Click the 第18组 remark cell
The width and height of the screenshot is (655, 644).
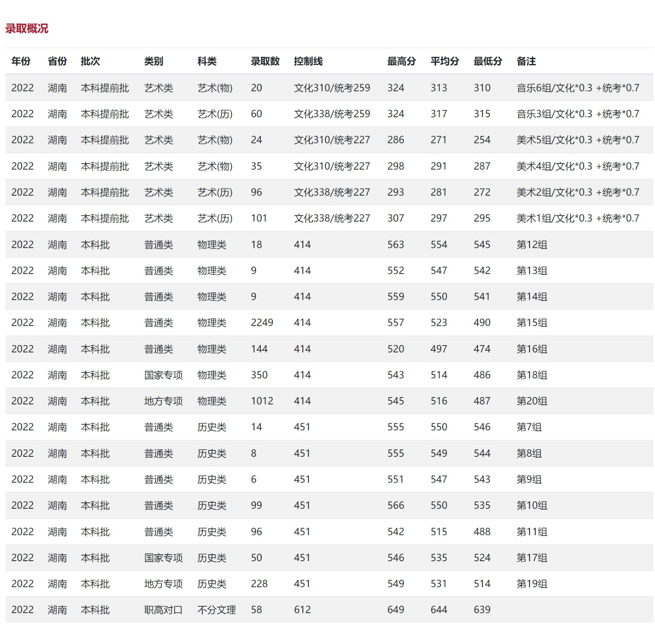point(532,375)
